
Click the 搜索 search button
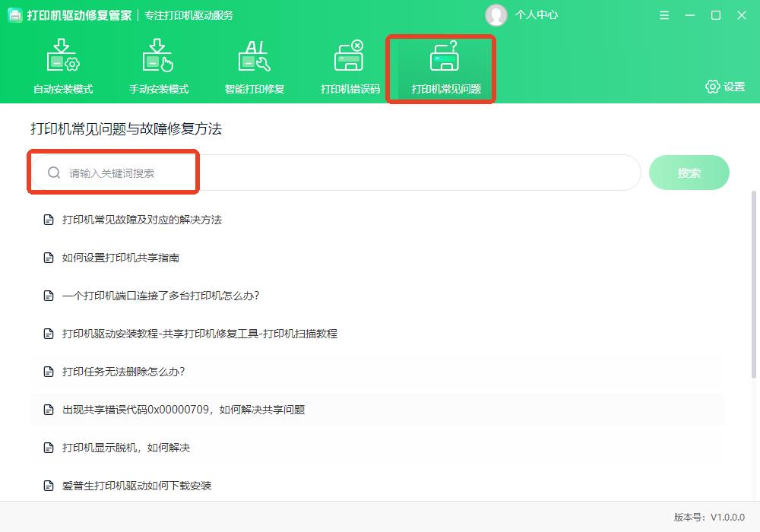coord(689,173)
